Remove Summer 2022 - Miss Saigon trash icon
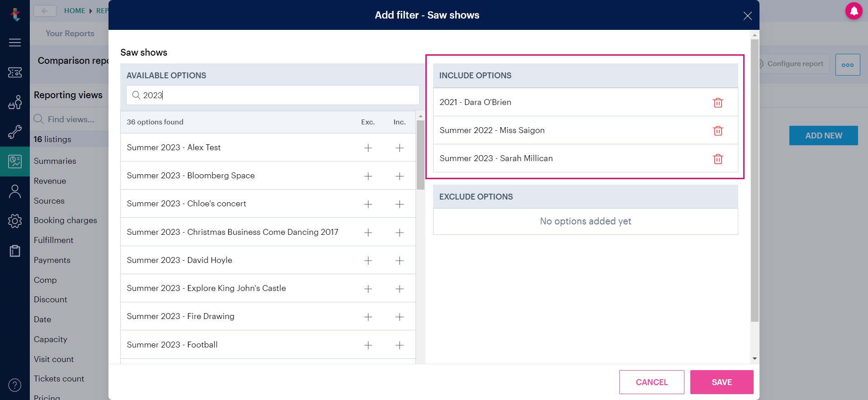Screen dimensions: 868x400 point(718,131)
